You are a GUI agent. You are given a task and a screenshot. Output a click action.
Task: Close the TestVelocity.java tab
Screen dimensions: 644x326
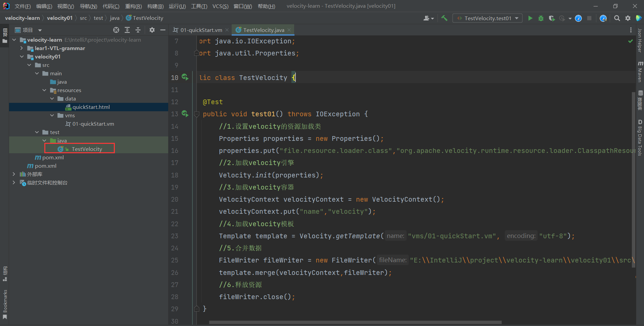pyautogui.click(x=289, y=30)
